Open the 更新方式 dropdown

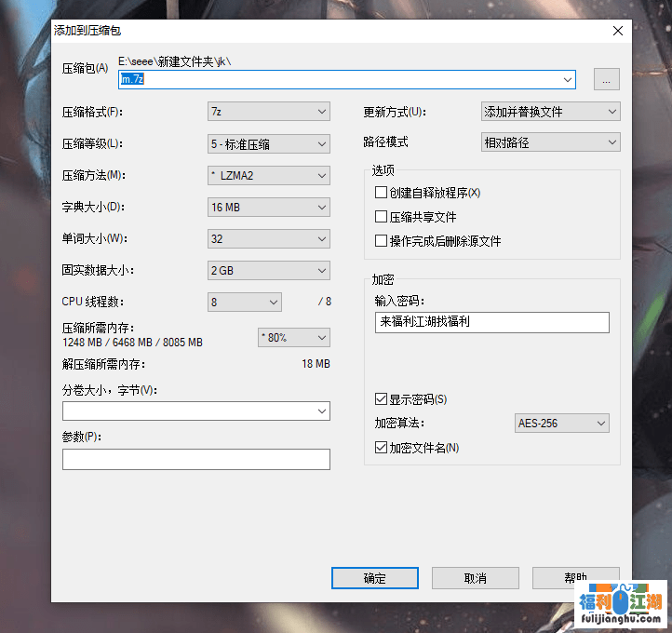tap(550, 112)
